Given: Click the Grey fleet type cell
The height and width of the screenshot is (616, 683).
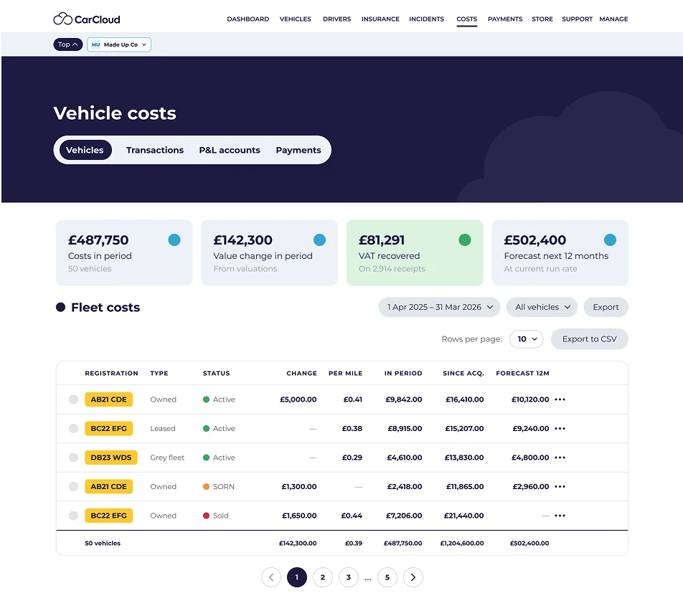Looking at the screenshot, I should [167, 458].
